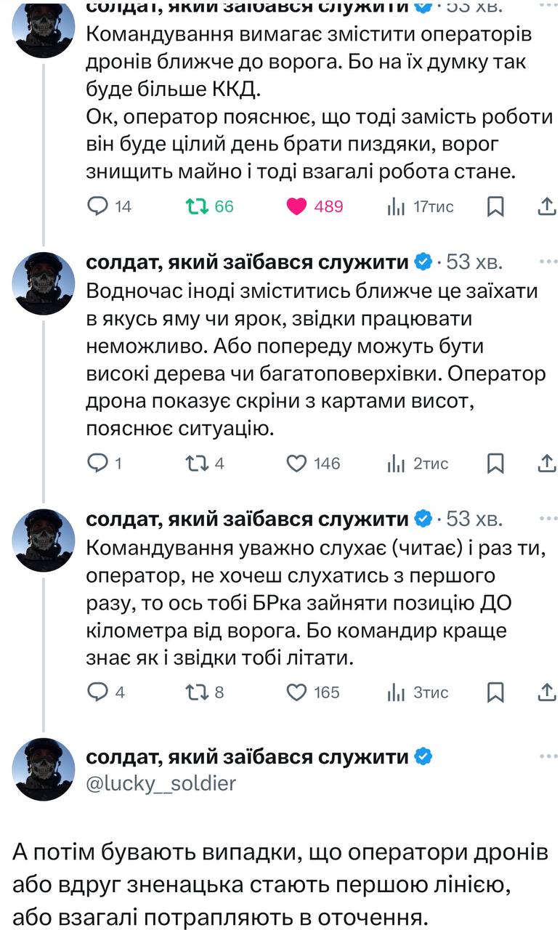
Task: Reply to the tweet with 4 comments
Action: click(x=97, y=692)
